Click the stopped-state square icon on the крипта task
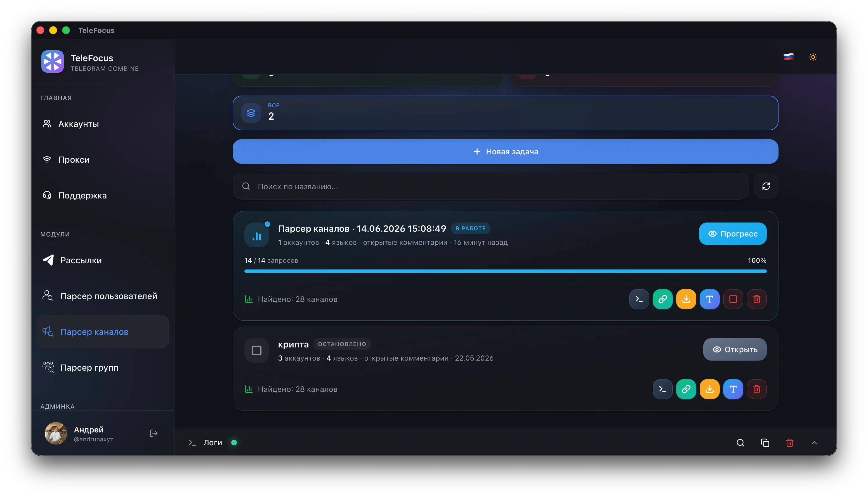This screenshot has width=868, height=497. point(257,351)
